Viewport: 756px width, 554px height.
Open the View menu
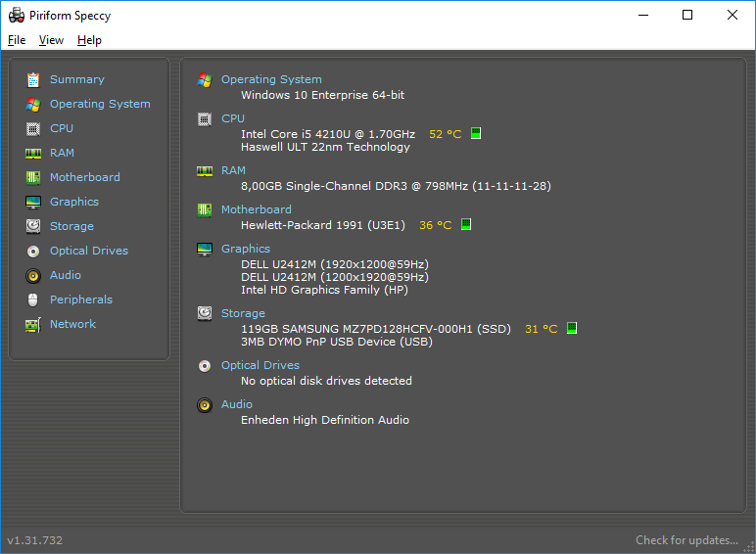(51, 40)
